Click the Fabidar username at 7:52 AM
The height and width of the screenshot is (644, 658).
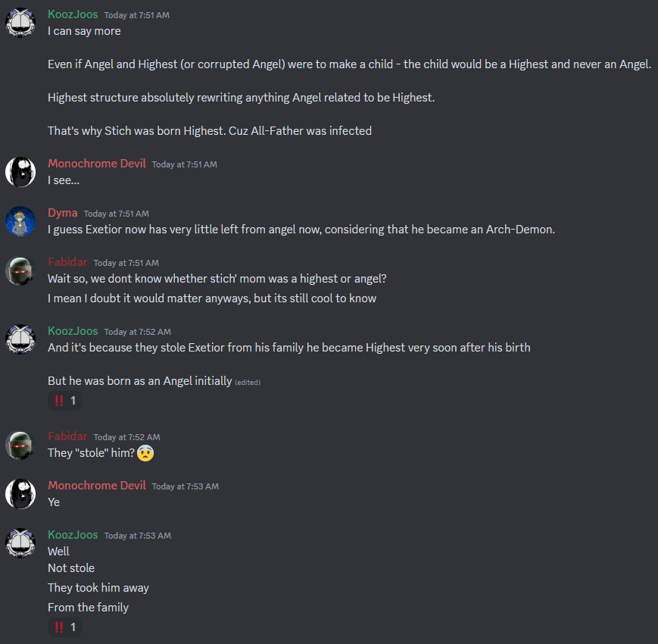click(67, 436)
